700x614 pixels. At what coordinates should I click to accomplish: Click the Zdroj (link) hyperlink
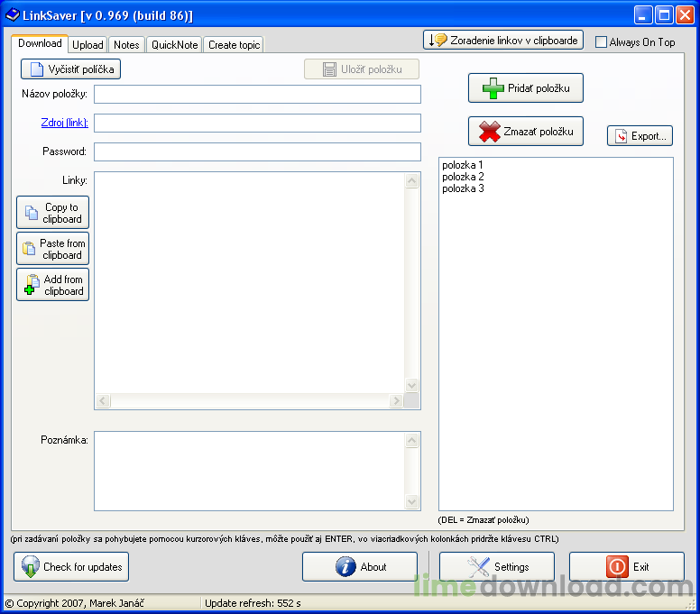(x=65, y=123)
